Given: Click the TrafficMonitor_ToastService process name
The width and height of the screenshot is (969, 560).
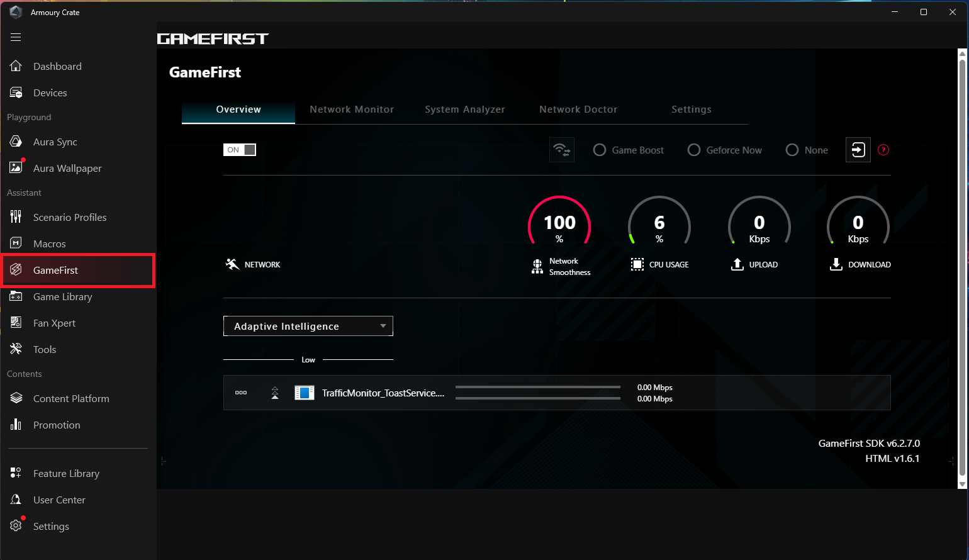Looking at the screenshot, I should coord(383,393).
